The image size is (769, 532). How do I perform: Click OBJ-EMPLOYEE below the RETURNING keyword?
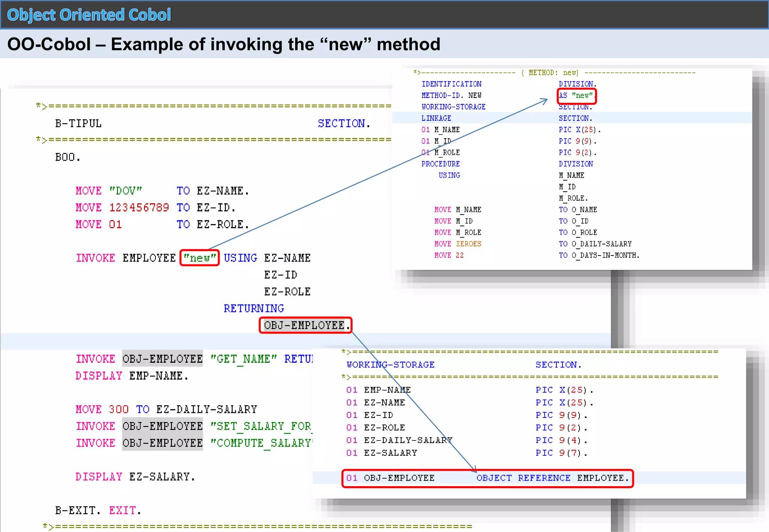click(306, 325)
